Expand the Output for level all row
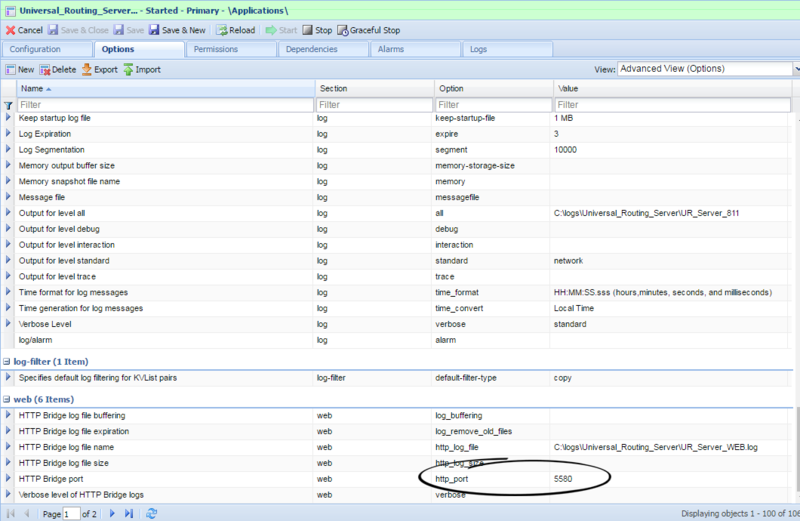800x521 pixels. point(8,212)
